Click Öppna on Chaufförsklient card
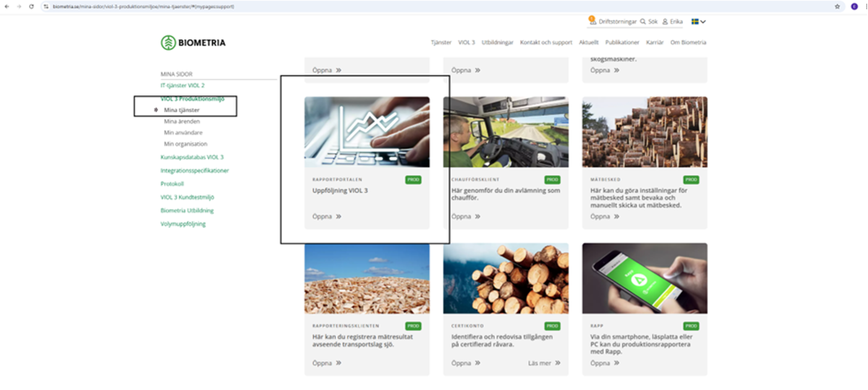The height and width of the screenshot is (390, 868). point(465,216)
